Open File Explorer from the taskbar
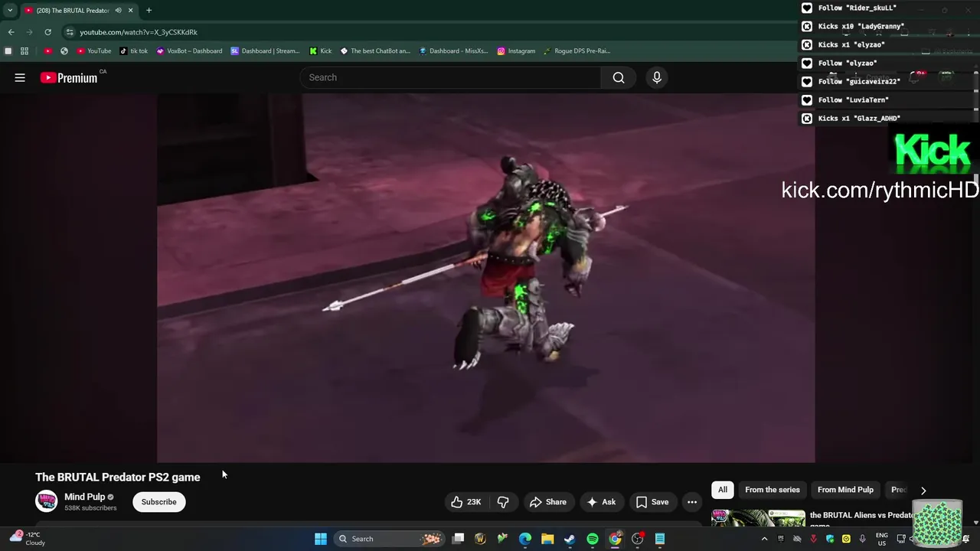The image size is (980, 551). 547,539
